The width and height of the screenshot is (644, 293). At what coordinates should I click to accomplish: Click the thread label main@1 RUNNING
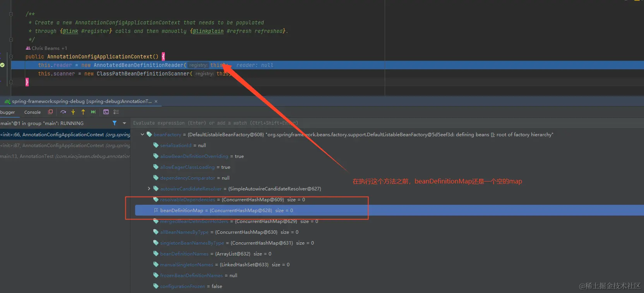coord(42,123)
